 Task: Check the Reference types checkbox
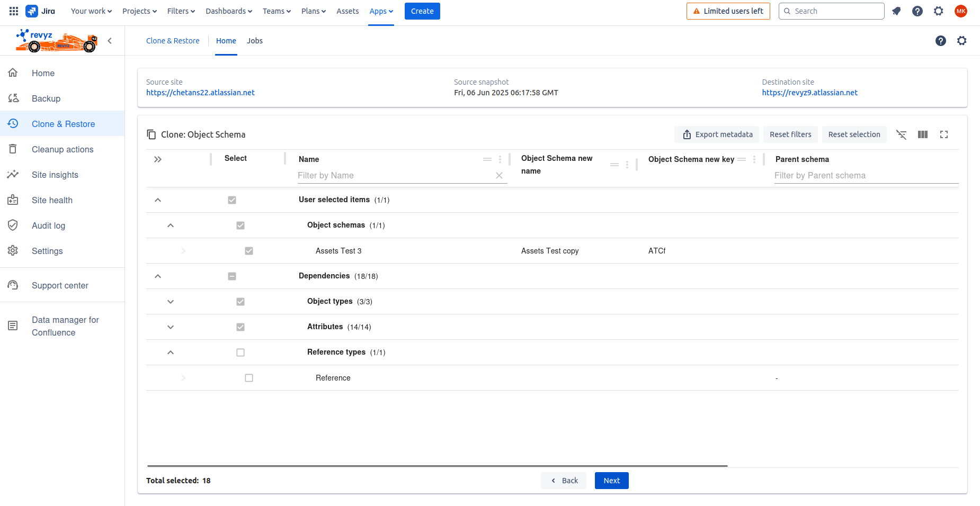point(240,353)
